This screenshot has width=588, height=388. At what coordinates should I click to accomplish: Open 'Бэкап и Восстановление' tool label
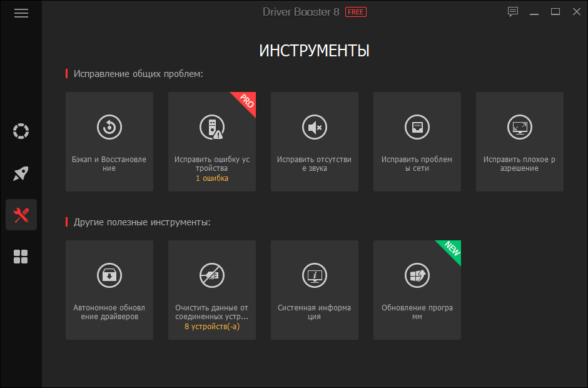pyautogui.click(x=109, y=164)
